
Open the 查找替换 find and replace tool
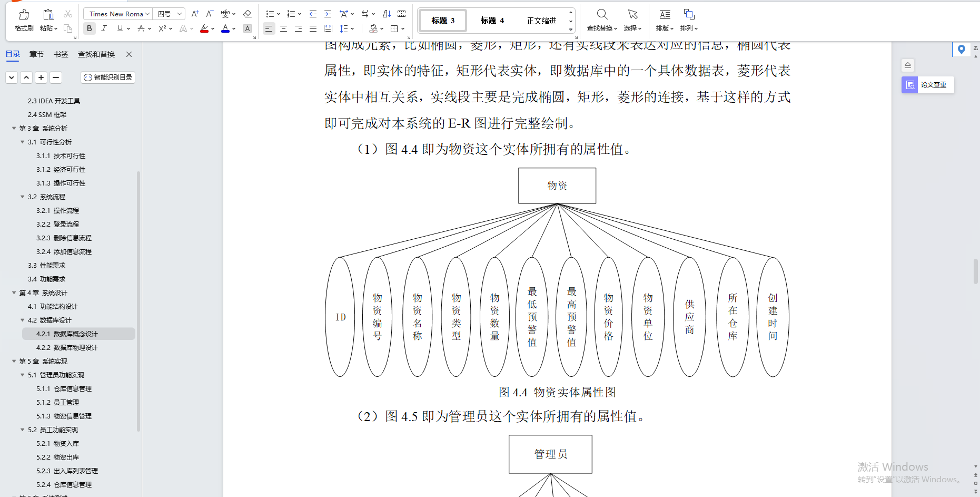click(601, 20)
